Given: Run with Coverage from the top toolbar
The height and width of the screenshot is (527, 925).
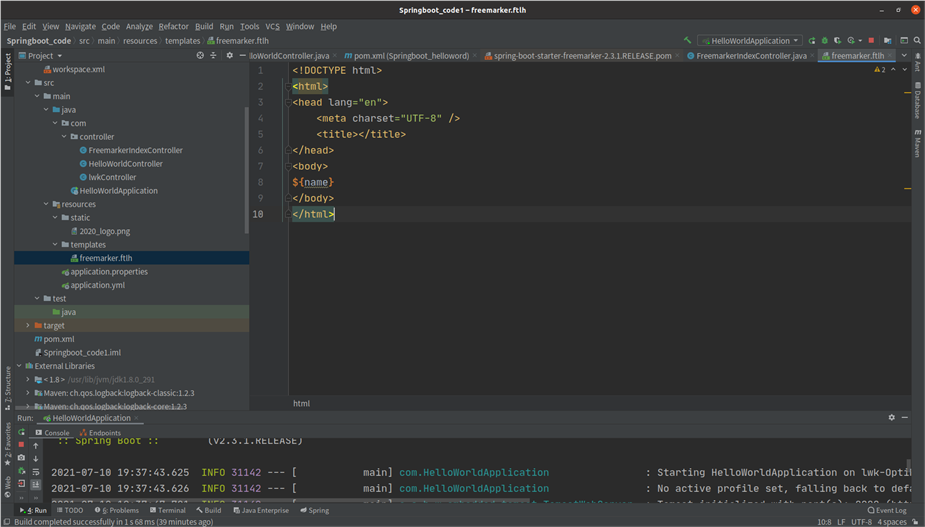Looking at the screenshot, I should coord(837,41).
